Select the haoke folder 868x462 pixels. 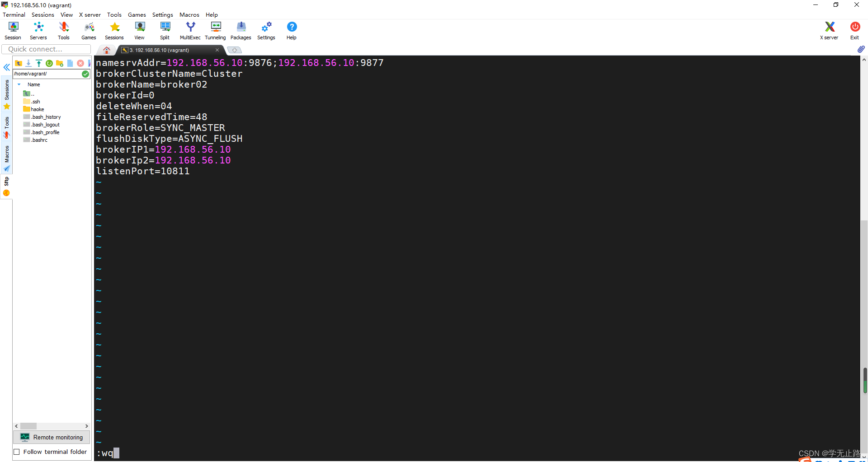[34, 109]
